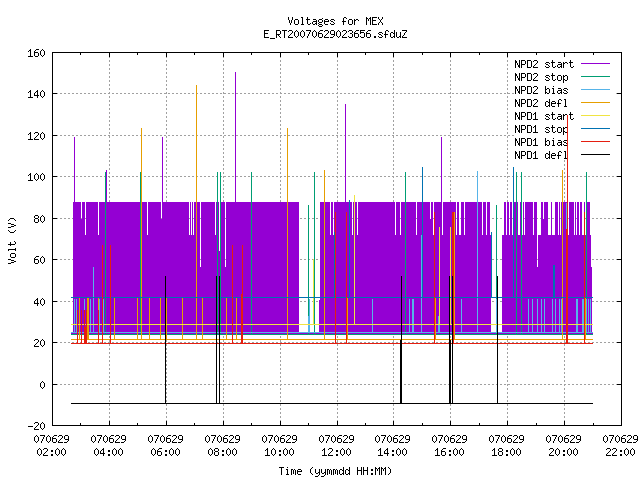640x480 pixels.
Task: Click the filename E_RT20070629023656.sfduZ subtitle
Action: click(x=335, y=34)
